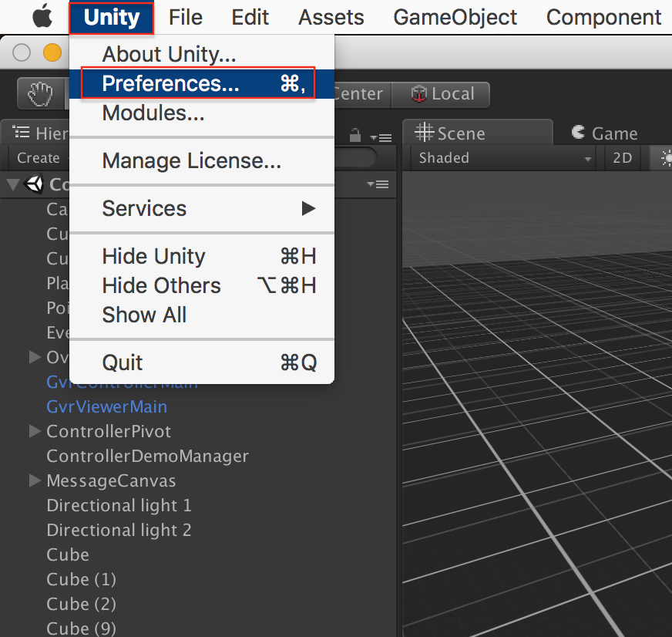This screenshot has width=672, height=637.
Task: Switch to the Scene tab
Action: pyautogui.click(x=478, y=133)
